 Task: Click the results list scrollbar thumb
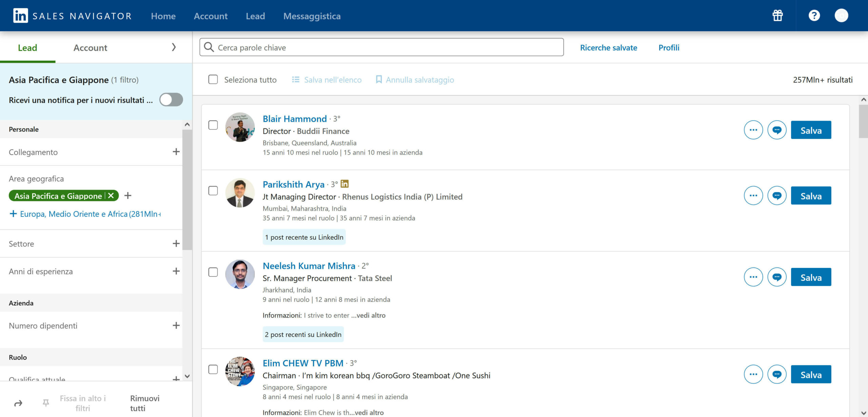(x=863, y=121)
